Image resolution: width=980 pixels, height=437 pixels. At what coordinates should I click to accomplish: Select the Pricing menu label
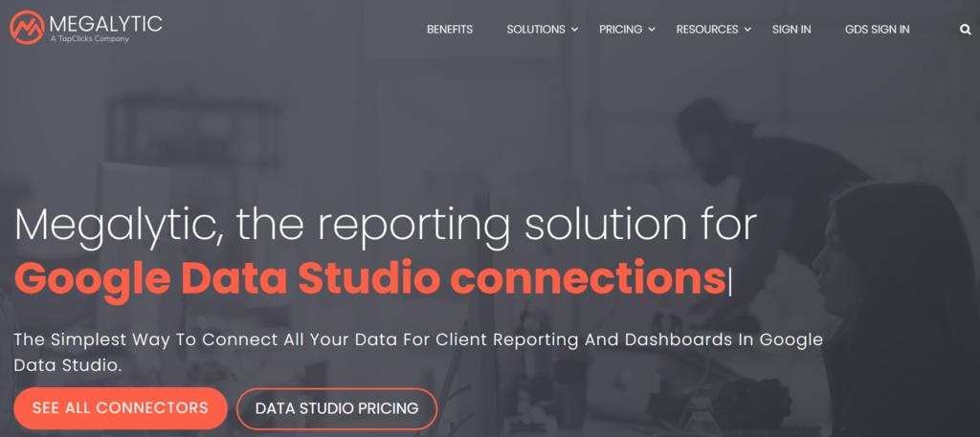(x=620, y=30)
